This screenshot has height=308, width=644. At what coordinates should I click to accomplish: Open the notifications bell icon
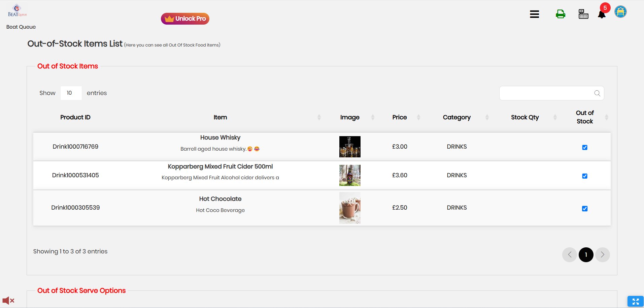(x=602, y=14)
